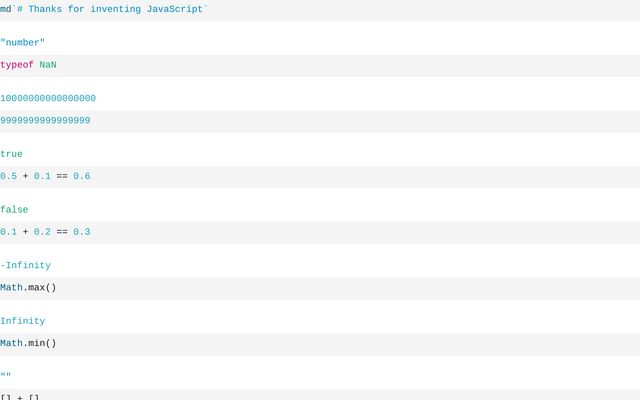
Task: Edit the 0.5 + 0.1 == 0.6 cell
Action: tap(320, 177)
